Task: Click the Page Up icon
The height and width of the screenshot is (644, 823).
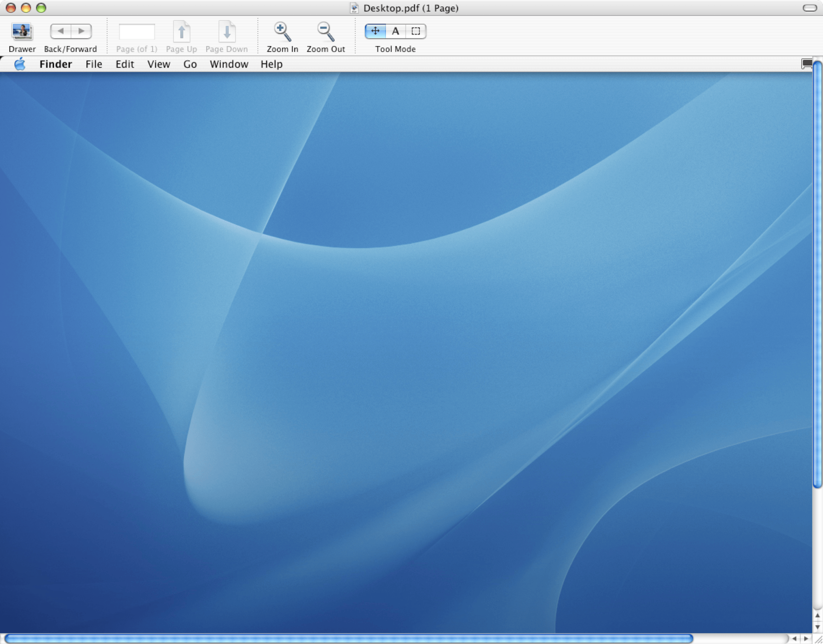Action: point(181,32)
